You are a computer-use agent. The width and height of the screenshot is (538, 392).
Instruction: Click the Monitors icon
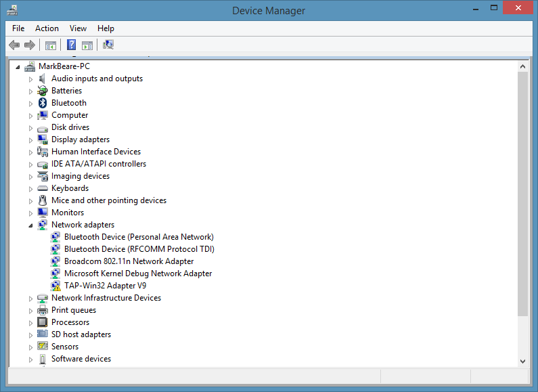pos(43,213)
